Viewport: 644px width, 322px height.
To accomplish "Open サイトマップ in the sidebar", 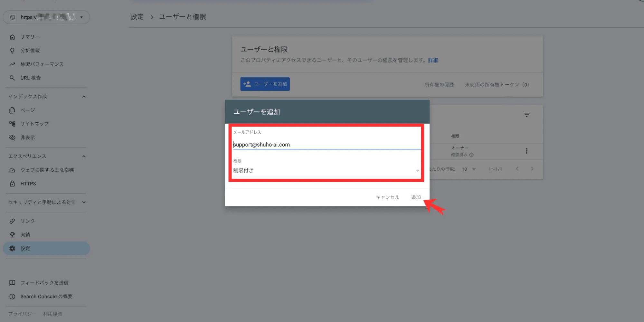I will coord(34,124).
